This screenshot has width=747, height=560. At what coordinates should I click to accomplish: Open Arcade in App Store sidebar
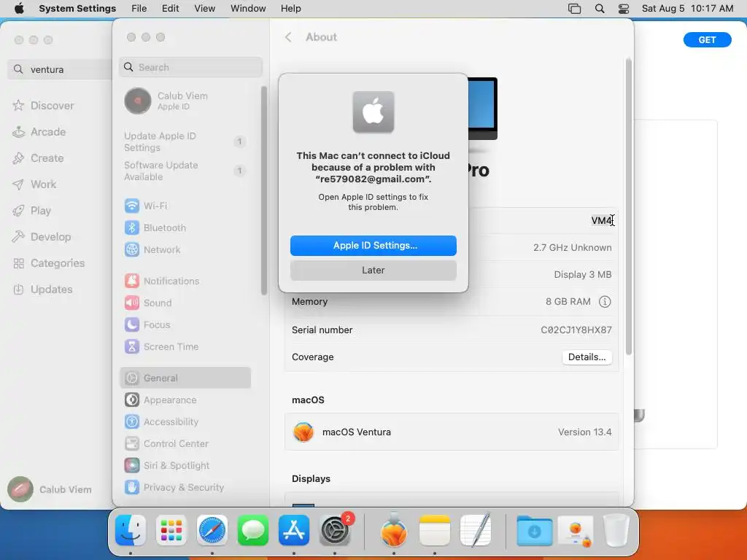coord(39,132)
